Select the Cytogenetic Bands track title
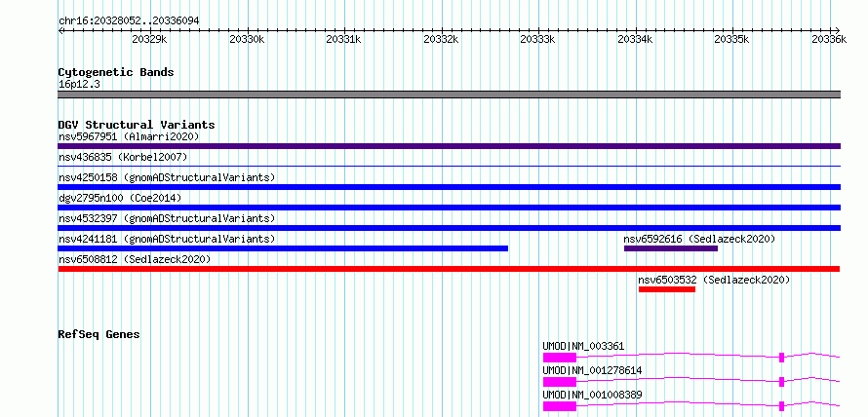 [116, 72]
